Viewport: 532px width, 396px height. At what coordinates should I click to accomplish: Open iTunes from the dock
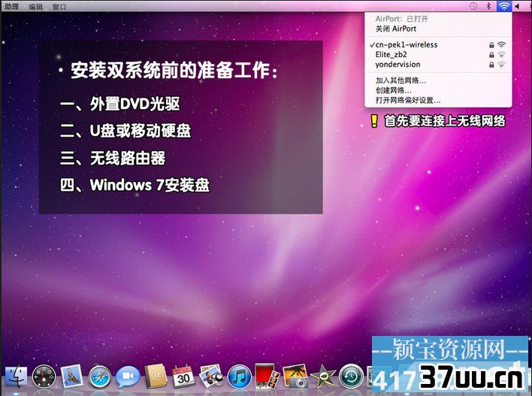[240, 376]
